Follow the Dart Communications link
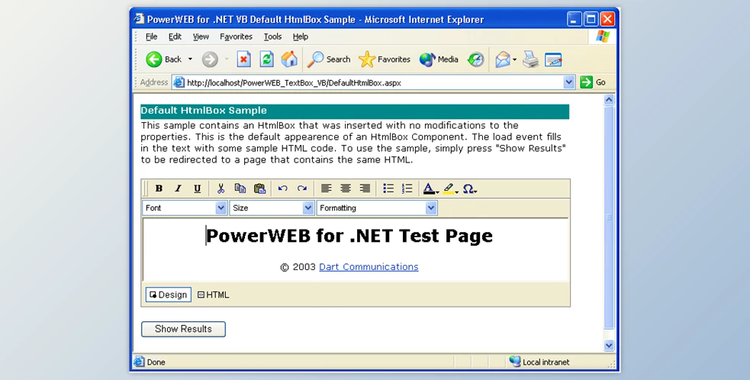Image resolution: width=750 pixels, height=380 pixels. pyautogui.click(x=368, y=267)
